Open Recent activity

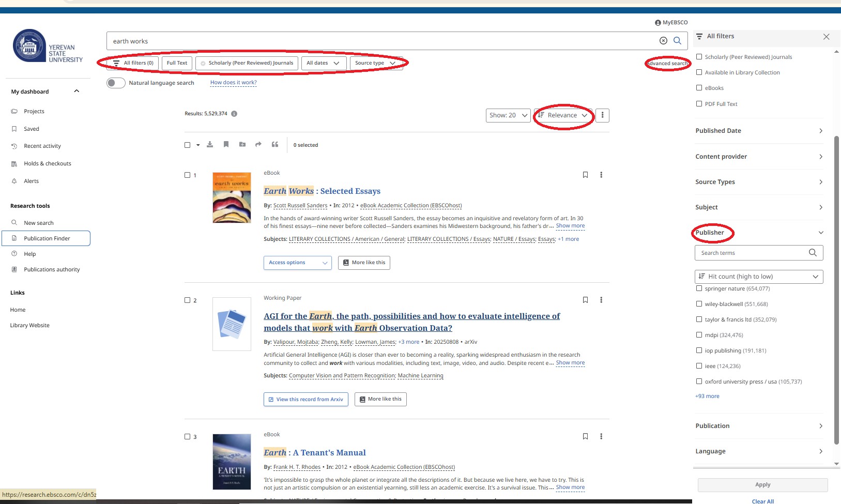tap(42, 146)
